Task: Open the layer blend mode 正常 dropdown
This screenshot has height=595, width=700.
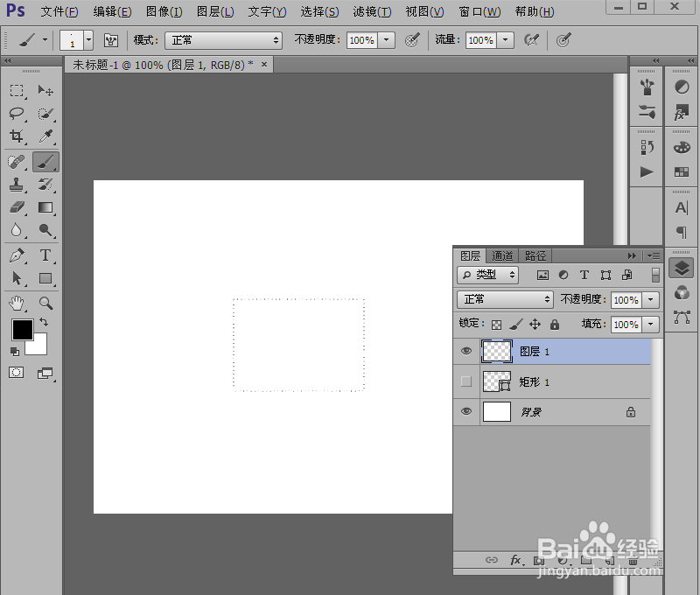Action: pyautogui.click(x=505, y=299)
